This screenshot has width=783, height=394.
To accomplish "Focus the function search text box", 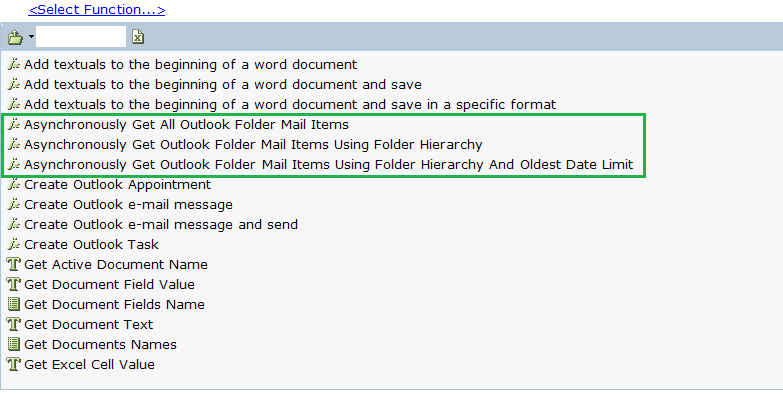I will pyautogui.click(x=81, y=37).
